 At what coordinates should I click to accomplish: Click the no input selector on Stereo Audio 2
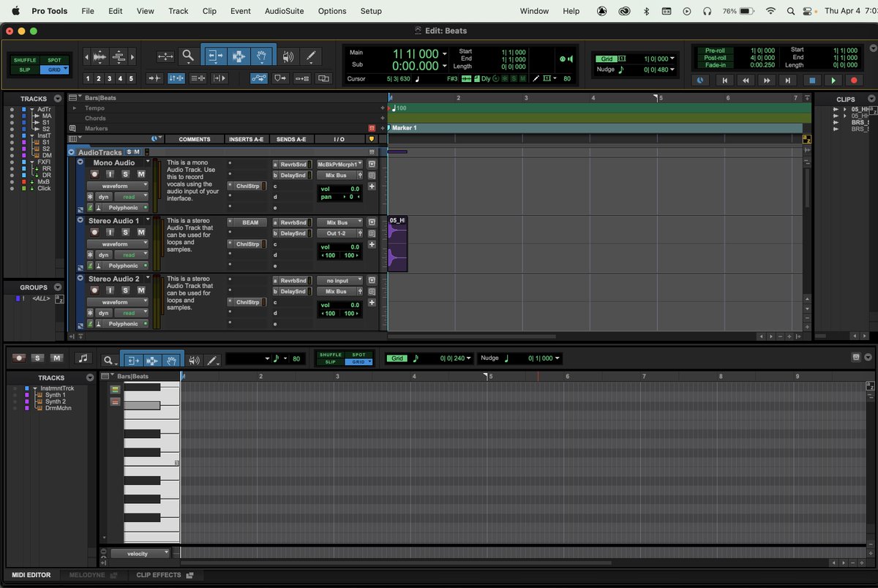click(x=340, y=281)
